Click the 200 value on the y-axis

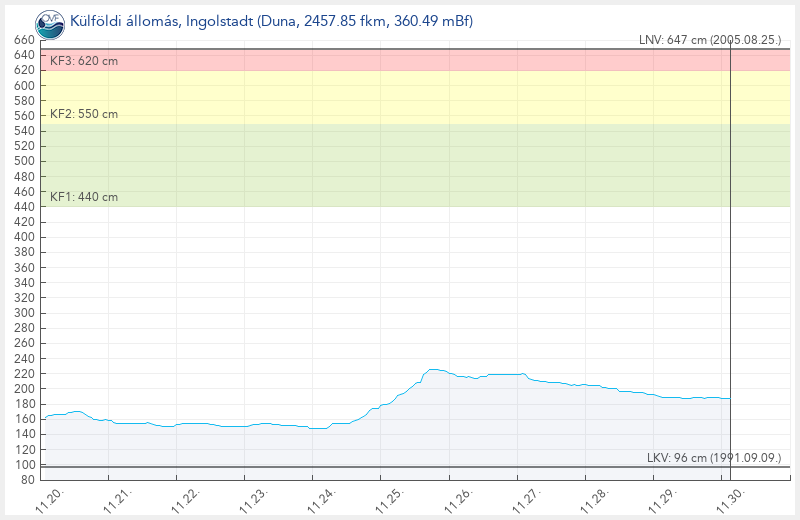click(24, 389)
